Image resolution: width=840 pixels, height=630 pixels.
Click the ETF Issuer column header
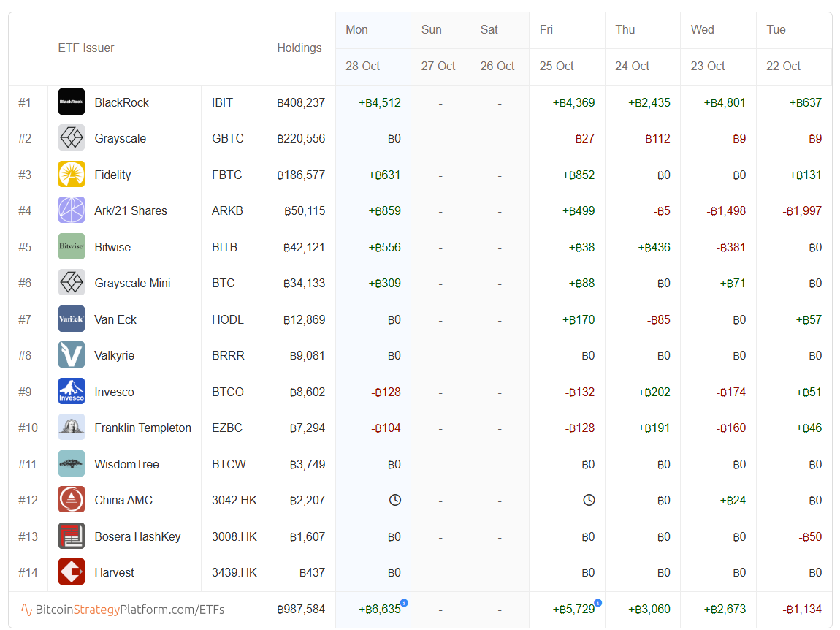(86, 48)
